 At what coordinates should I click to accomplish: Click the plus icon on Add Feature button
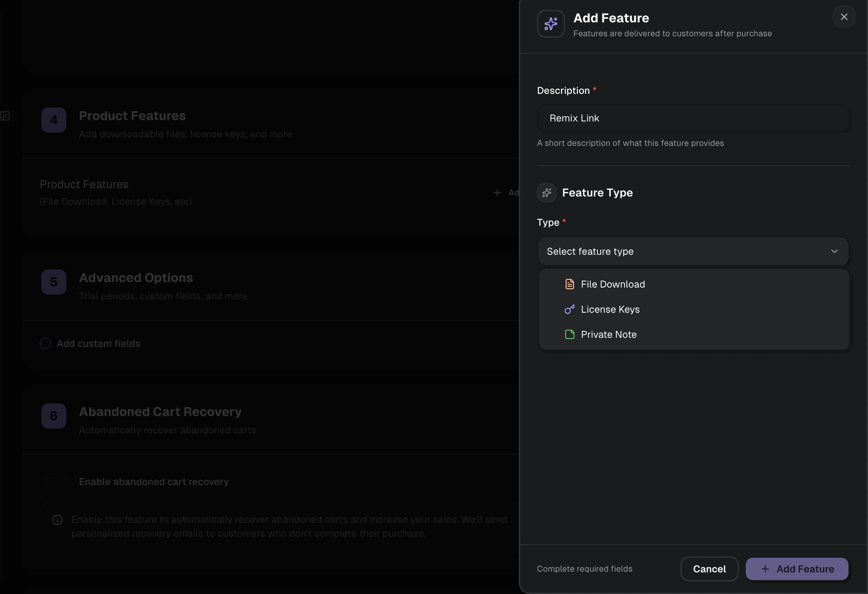[765, 569]
